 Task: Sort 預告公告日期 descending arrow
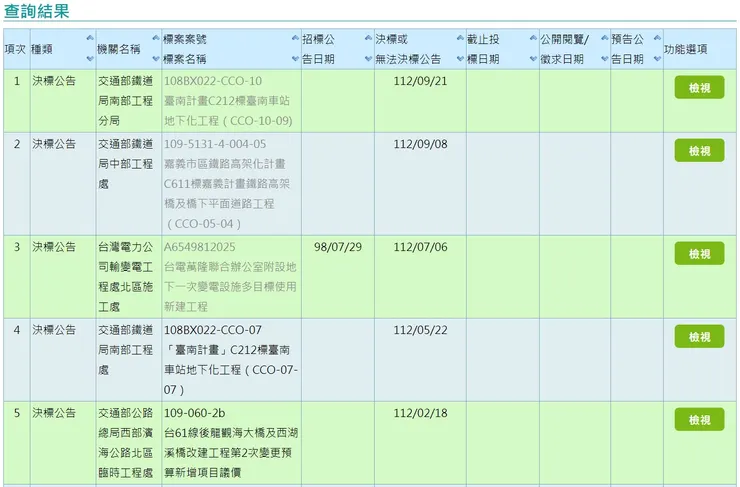point(657,59)
